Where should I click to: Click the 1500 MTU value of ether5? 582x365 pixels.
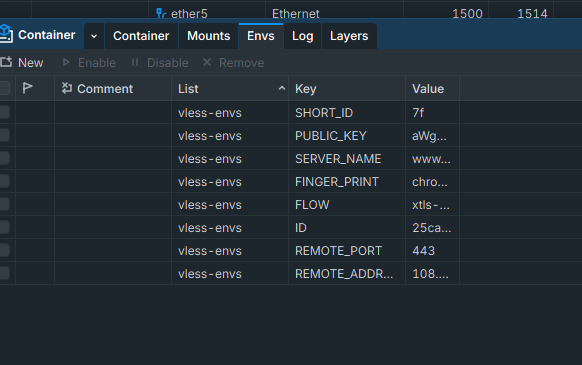[x=467, y=14]
